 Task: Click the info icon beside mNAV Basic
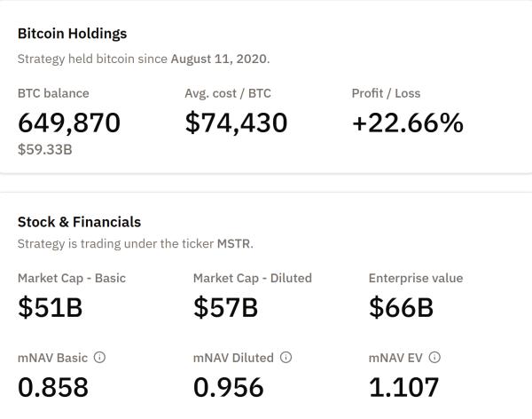99,358
